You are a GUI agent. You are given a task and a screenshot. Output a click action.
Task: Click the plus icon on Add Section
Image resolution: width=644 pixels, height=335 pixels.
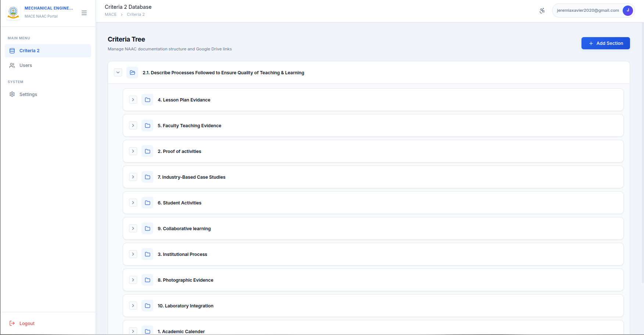(x=591, y=43)
